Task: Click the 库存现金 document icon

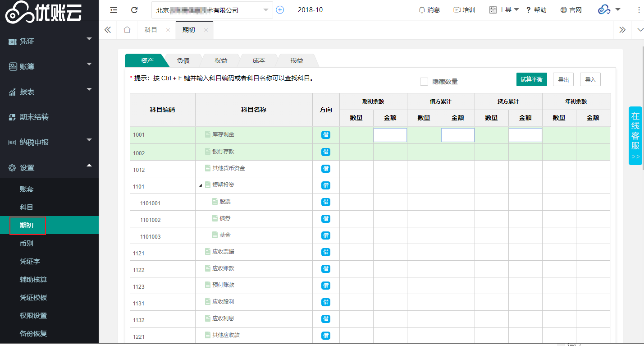Action: point(207,134)
